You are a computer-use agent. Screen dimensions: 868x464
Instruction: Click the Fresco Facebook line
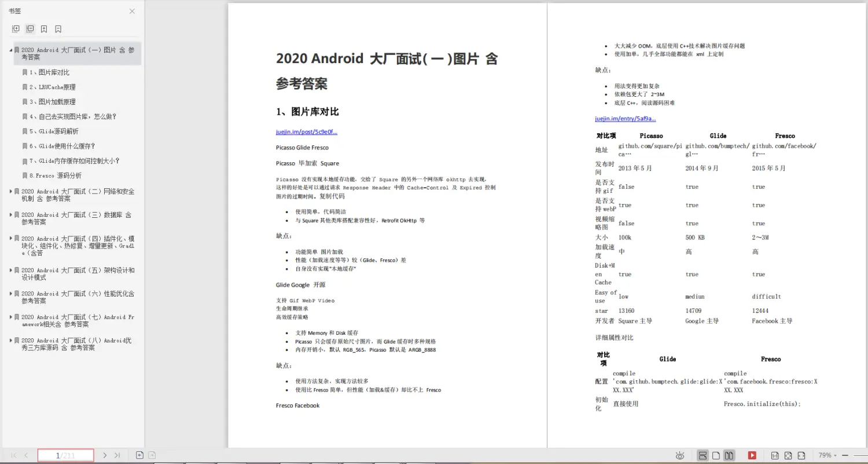[x=297, y=405]
